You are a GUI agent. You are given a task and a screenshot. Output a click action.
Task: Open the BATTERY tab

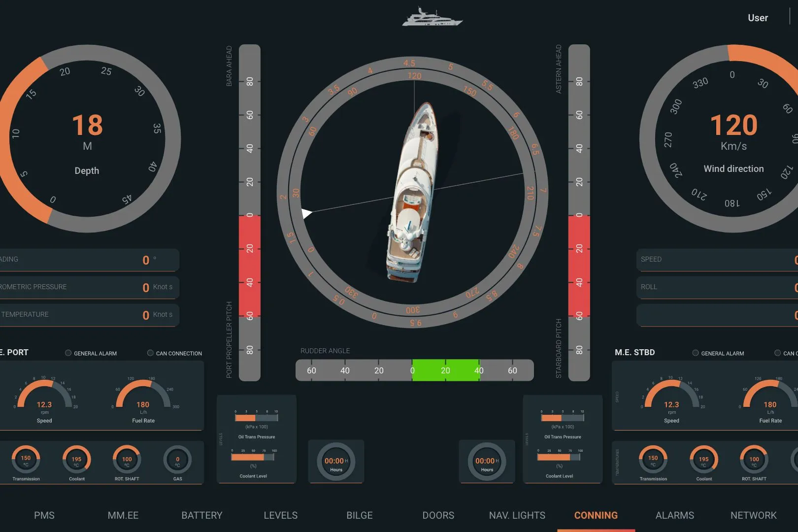202,515
